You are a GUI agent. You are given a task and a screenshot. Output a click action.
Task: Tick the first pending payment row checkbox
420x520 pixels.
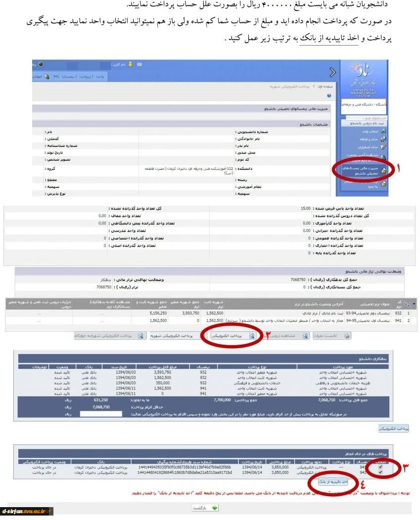[x=380, y=467]
